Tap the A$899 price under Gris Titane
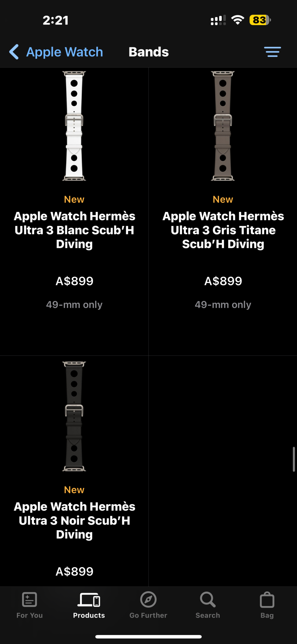The height and width of the screenshot is (644, 297). [x=223, y=281]
